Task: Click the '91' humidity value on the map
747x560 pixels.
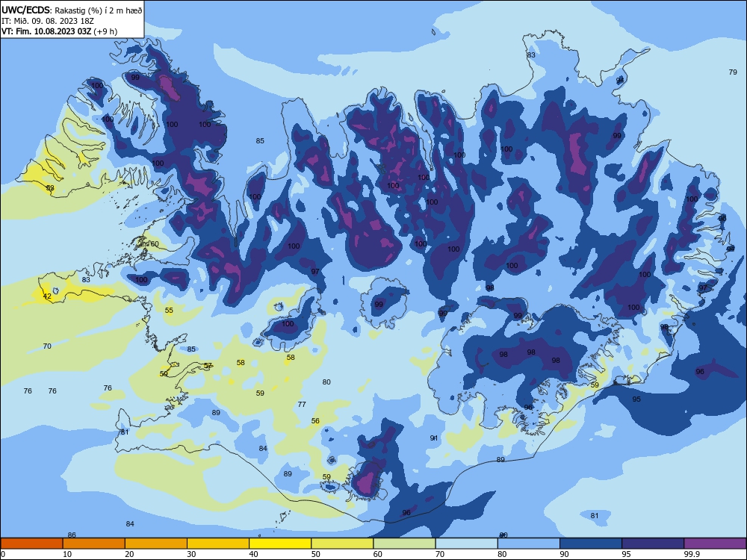Action: 434,438
